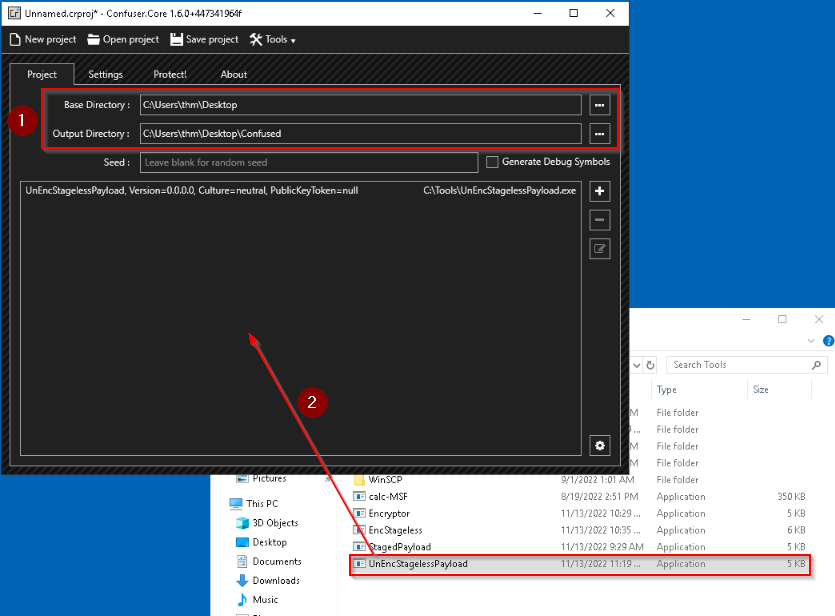This screenshot has height=616, width=835.
Task: Open module list gear settings button
Action: tap(600, 446)
